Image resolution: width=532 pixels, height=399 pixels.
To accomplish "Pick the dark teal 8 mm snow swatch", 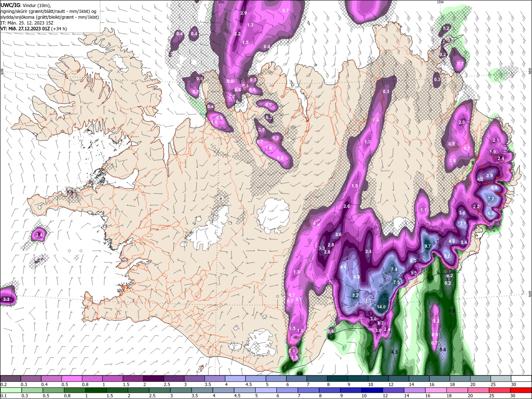I will [337, 379].
